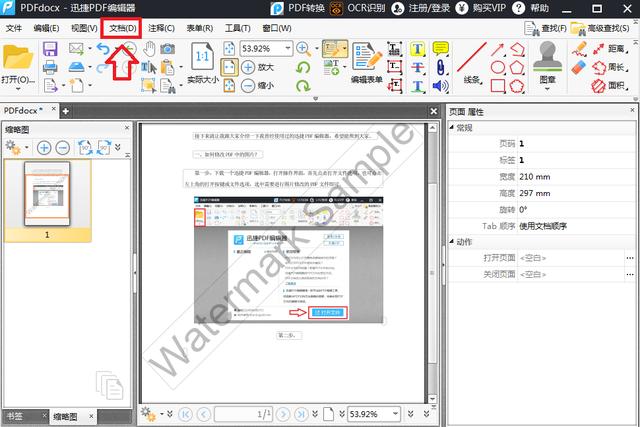Switch to the 书签 bookmarks tab

coord(16,416)
